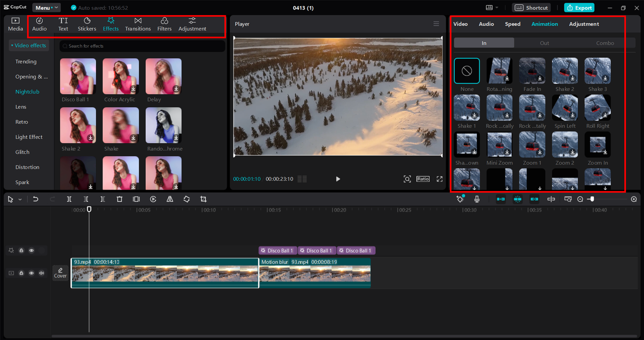The height and width of the screenshot is (340, 644).
Task: Select the Effects tool tab
Action: click(111, 24)
